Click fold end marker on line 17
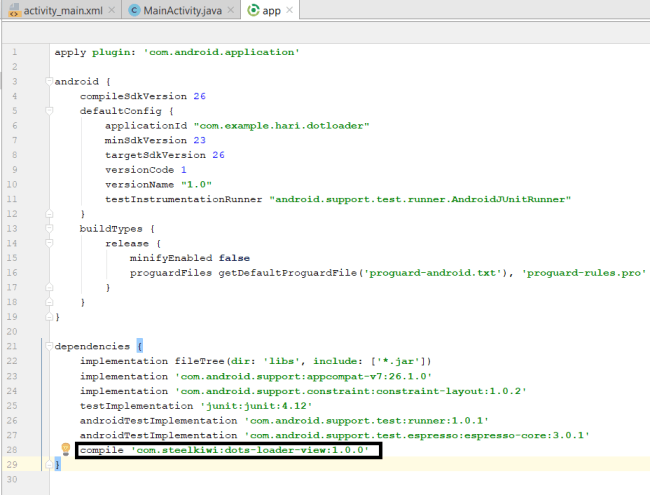This screenshot has width=650, height=495. point(49,287)
